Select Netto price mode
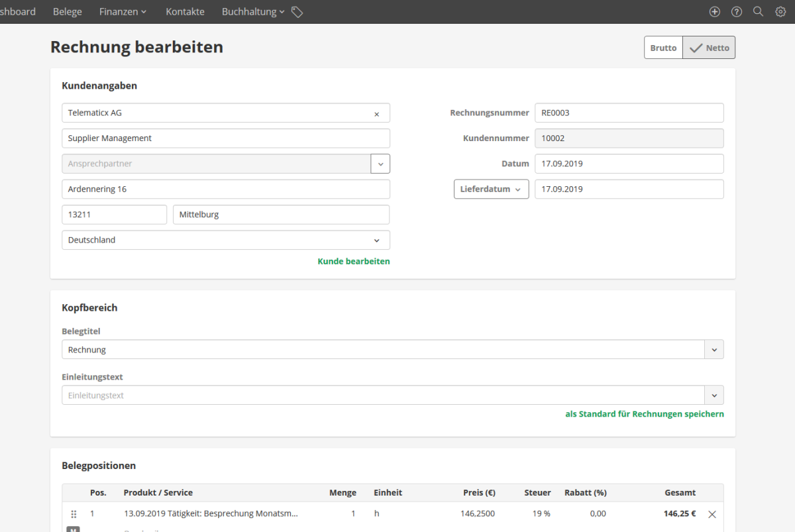 click(x=709, y=48)
